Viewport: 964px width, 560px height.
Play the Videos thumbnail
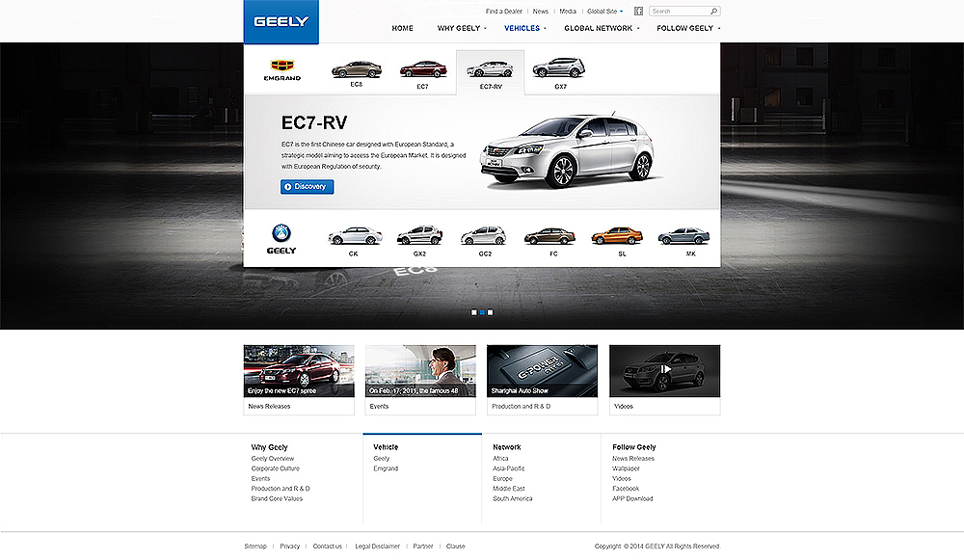point(664,371)
